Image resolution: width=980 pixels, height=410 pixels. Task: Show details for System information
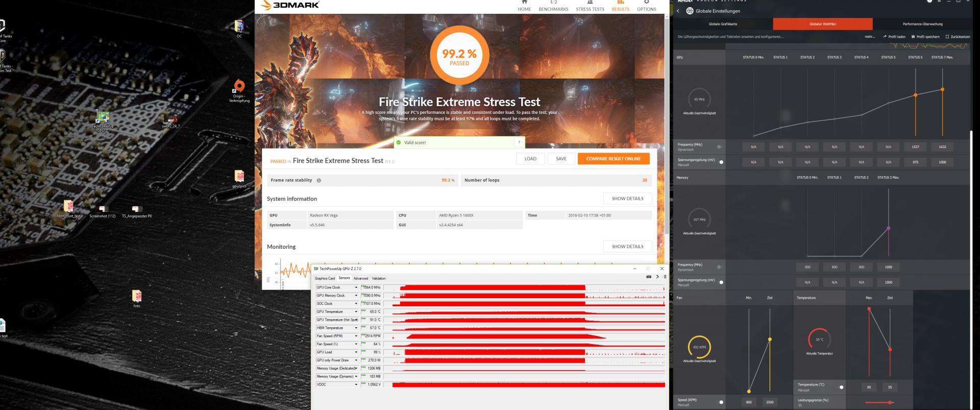[627, 199]
